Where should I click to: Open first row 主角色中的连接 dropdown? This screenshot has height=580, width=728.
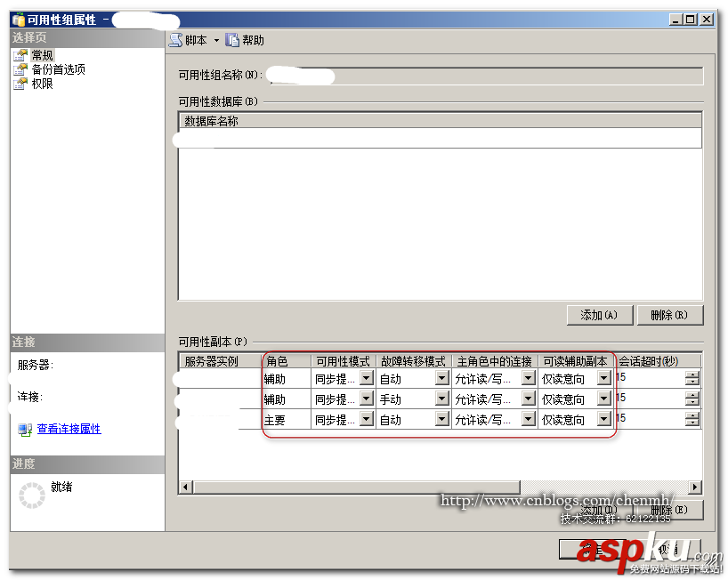[529, 378]
